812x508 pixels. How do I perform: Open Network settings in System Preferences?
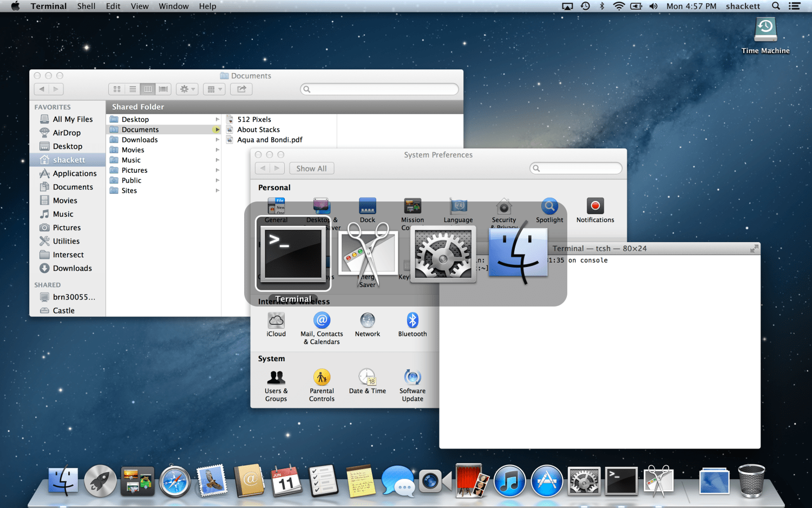point(367,324)
